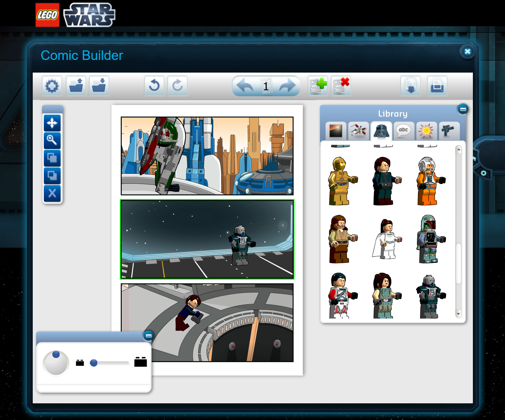The height and width of the screenshot is (420, 505).
Task: Go to the previous comic page
Action: tap(245, 86)
